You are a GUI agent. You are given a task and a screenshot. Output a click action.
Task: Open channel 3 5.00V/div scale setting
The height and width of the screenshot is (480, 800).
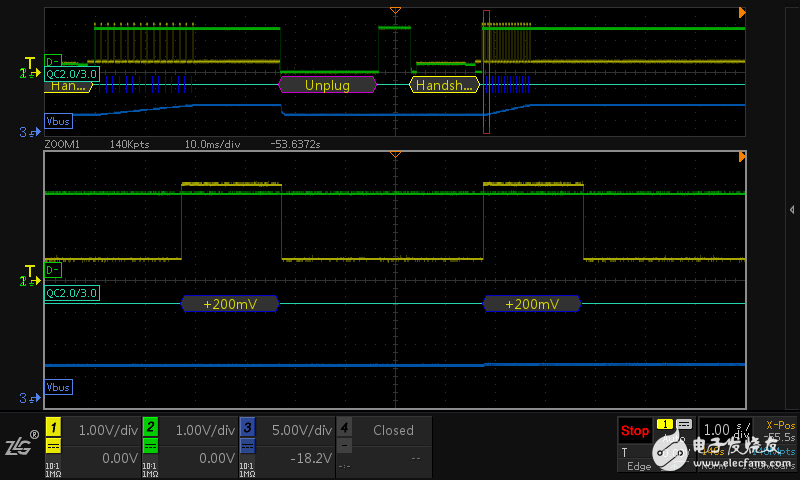301,430
